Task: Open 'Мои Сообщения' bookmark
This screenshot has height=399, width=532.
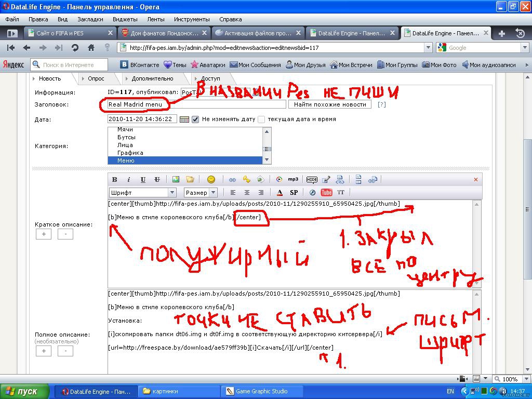Action: (255, 65)
